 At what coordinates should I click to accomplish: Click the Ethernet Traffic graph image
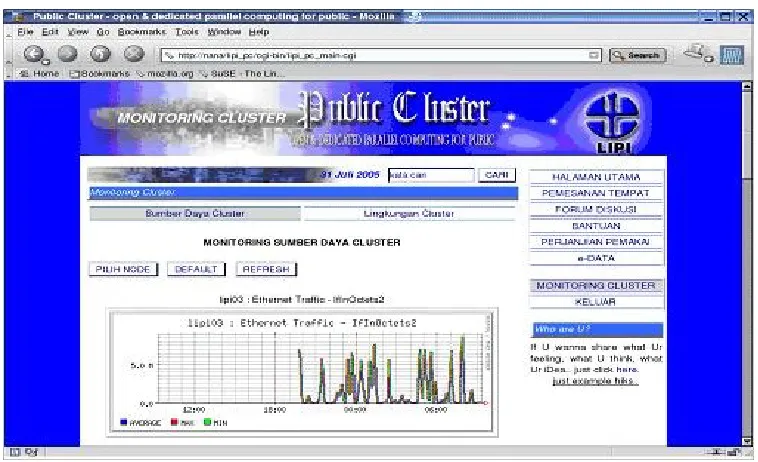(302, 372)
